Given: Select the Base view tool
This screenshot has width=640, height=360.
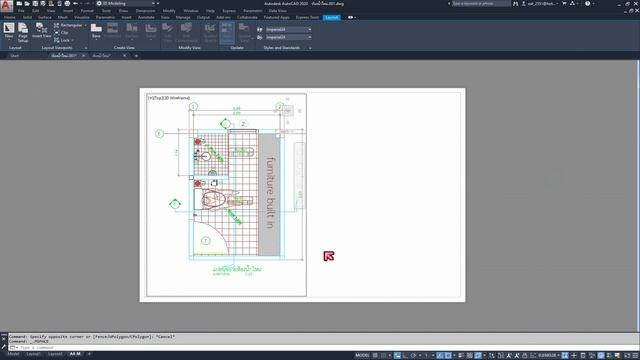Looking at the screenshot, I should [96, 31].
